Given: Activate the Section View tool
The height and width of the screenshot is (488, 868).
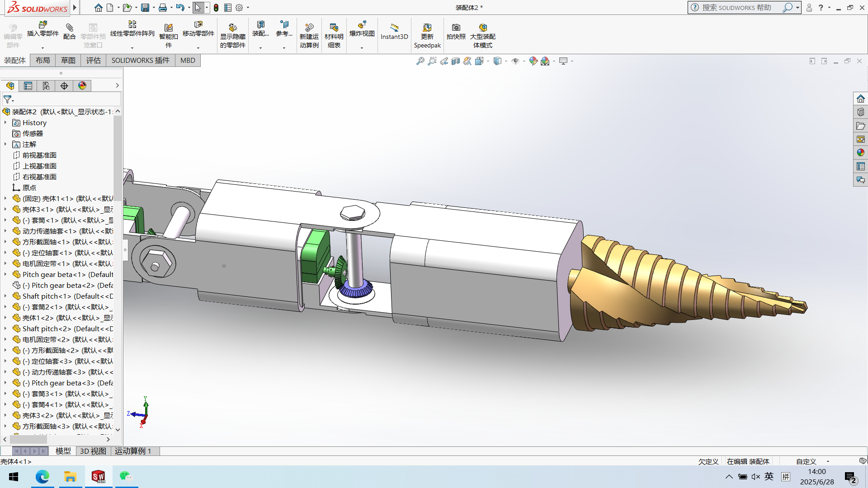Looking at the screenshot, I should [456, 61].
